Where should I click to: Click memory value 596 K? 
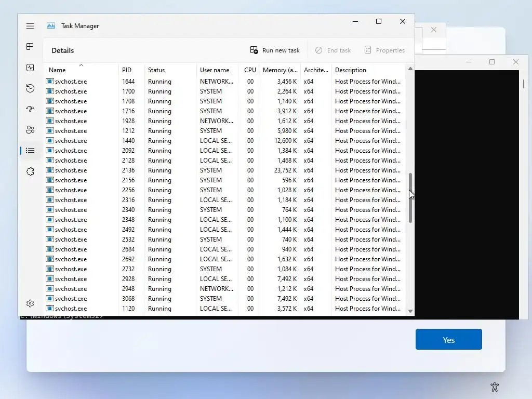(x=289, y=180)
